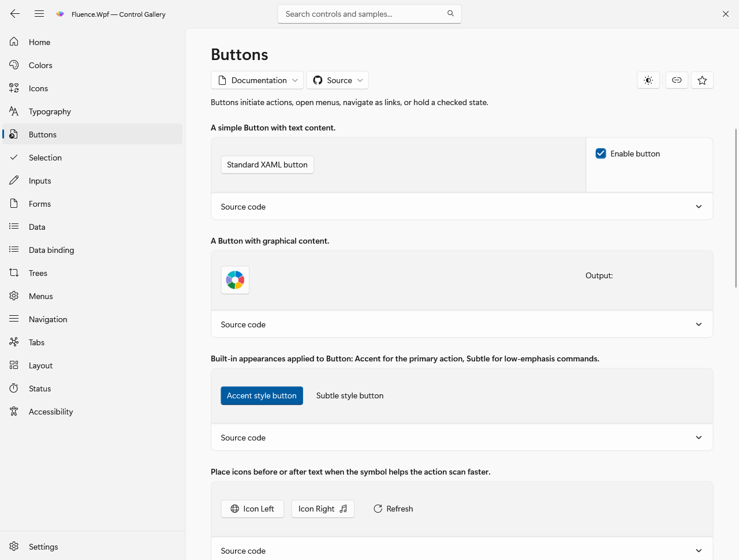Click the Icon Left button
The height and width of the screenshot is (560, 739).
252,509
